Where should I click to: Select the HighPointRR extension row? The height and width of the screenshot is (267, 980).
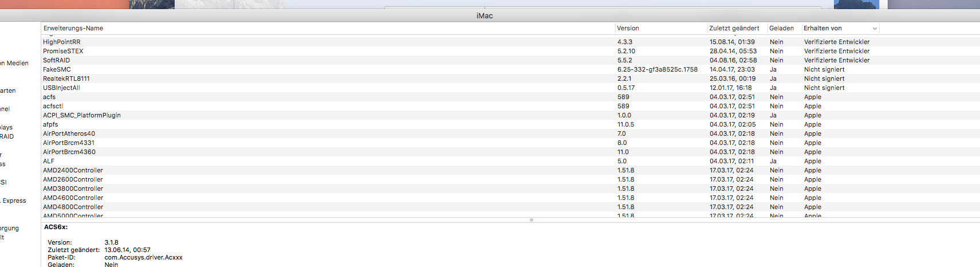[510, 42]
